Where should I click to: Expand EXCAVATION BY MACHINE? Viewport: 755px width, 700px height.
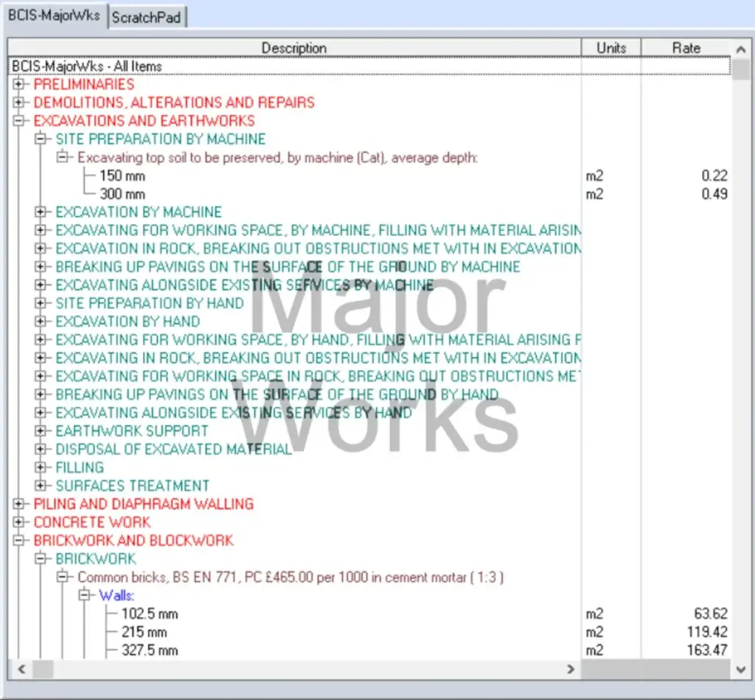pyautogui.click(x=41, y=211)
